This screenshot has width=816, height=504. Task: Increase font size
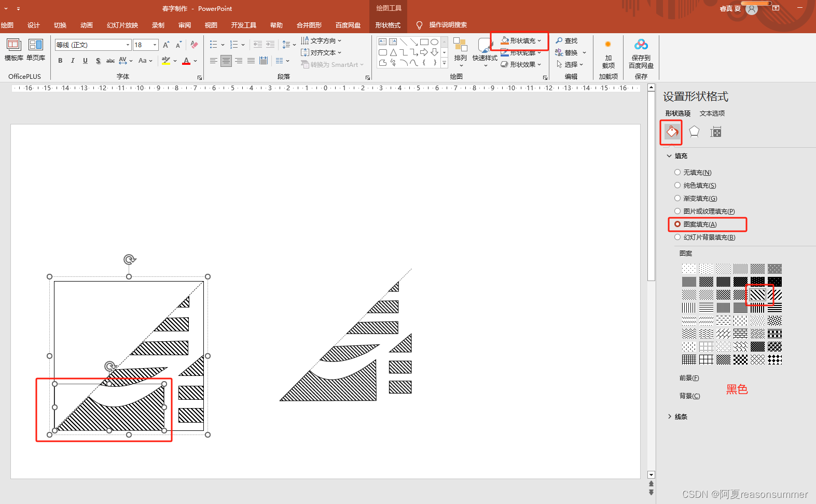pos(166,45)
